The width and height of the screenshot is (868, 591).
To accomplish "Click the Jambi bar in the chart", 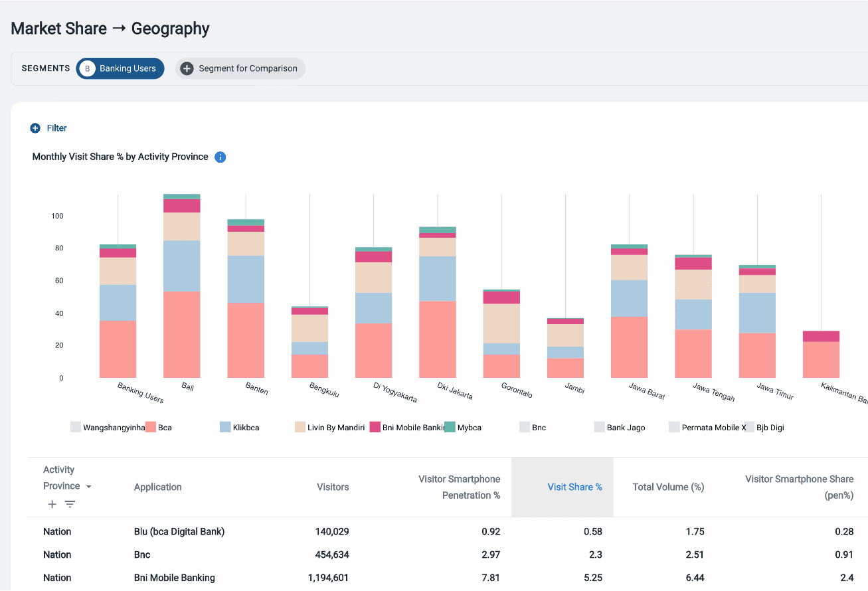I will tap(565, 348).
